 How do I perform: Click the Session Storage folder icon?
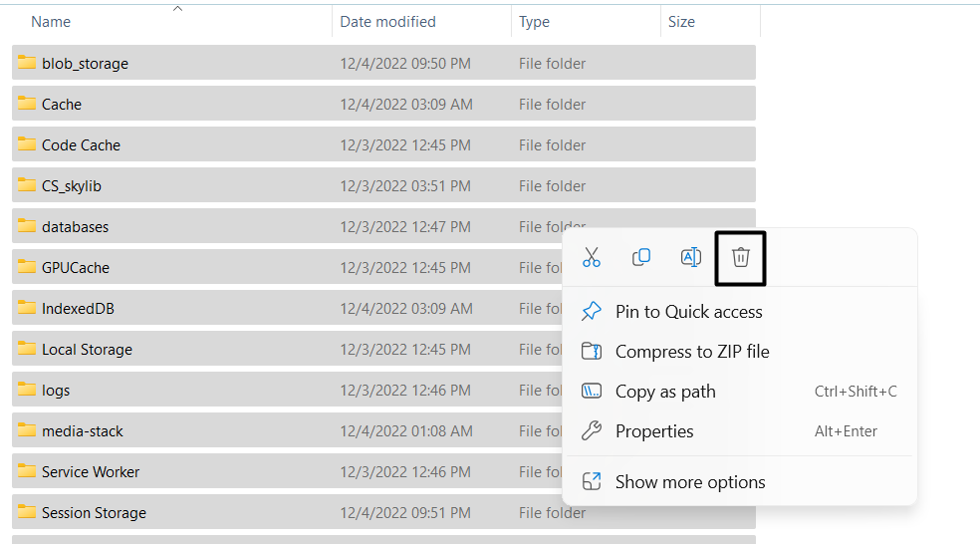pos(27,512)
